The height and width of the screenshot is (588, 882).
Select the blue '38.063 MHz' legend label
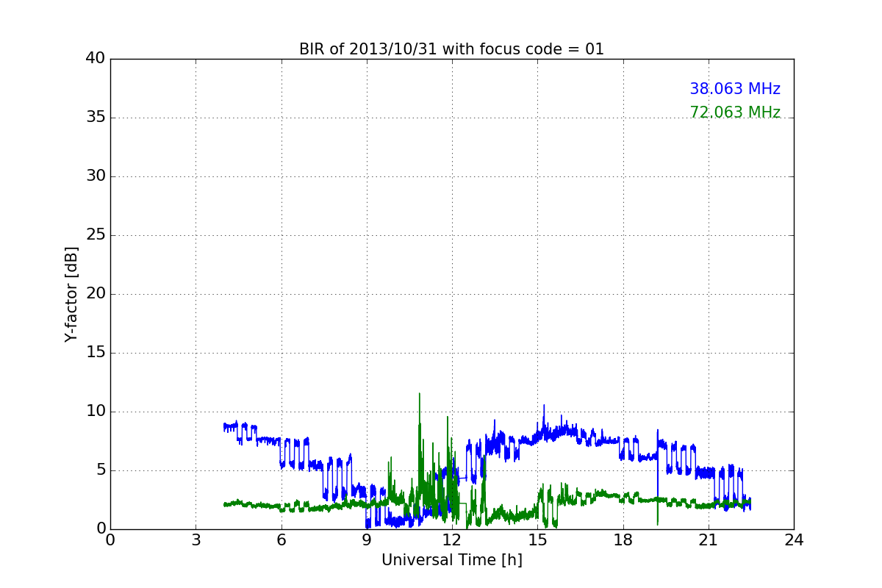point(735,89)
